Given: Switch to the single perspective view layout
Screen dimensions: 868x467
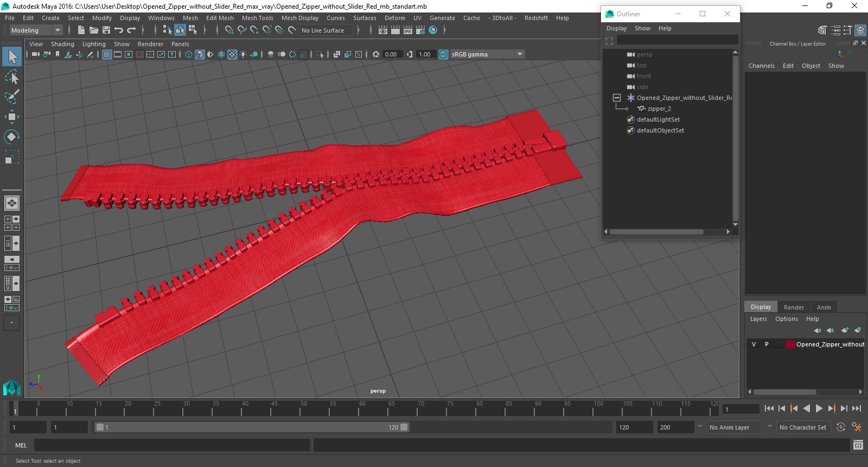Looking at the screenshot, I should 11,203.
